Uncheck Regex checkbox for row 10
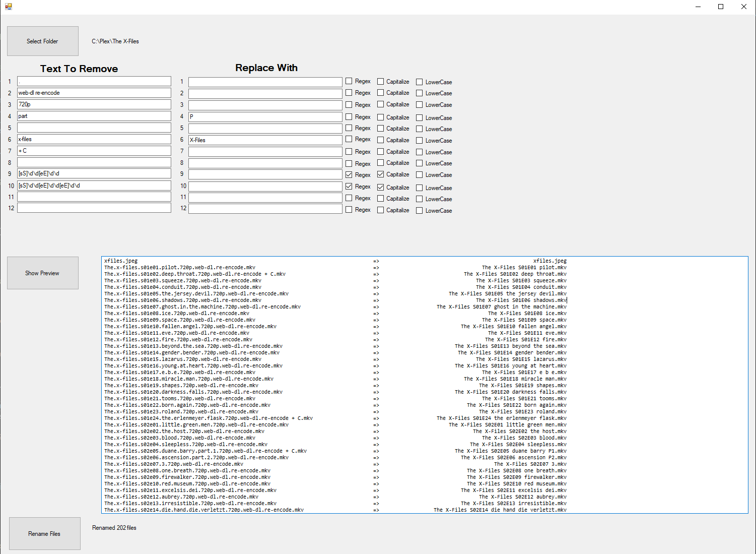 coord(349,186)
